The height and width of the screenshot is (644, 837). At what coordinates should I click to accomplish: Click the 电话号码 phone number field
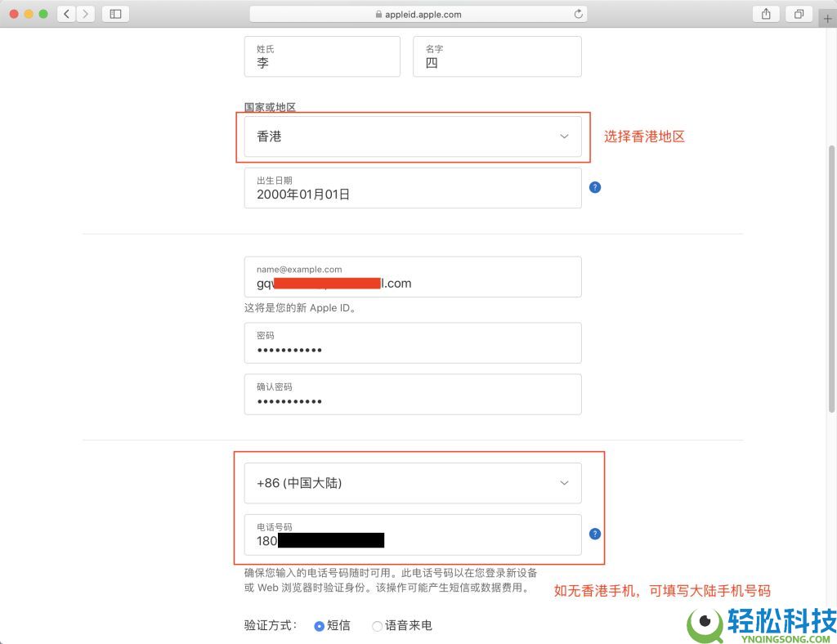(413, 534)
